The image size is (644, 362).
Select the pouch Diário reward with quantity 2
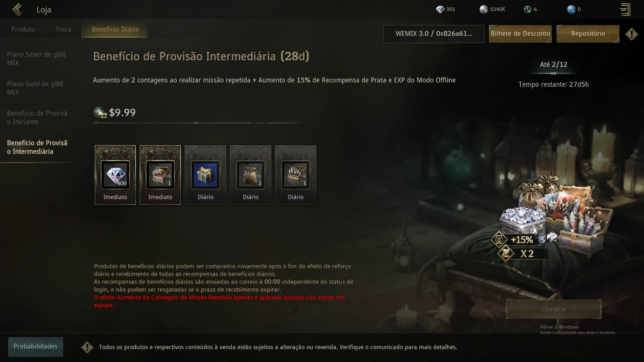[x=251, y=175]
